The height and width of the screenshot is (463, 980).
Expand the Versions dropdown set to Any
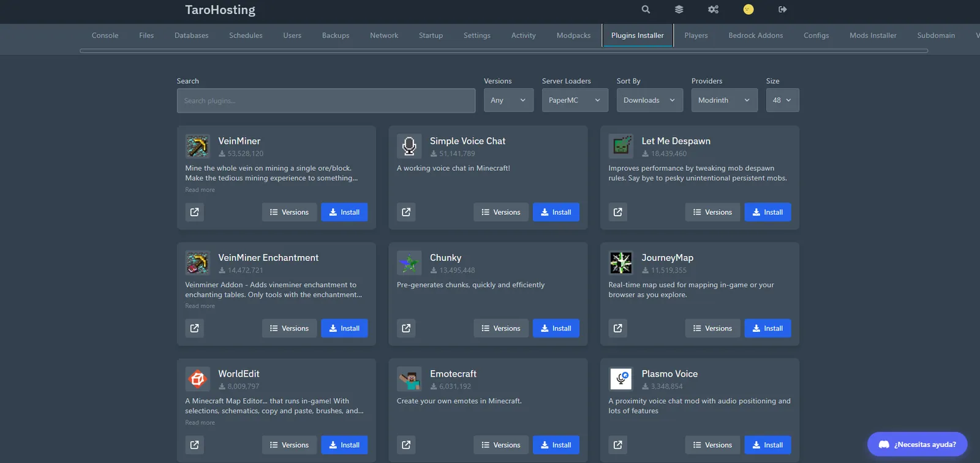coord(508,100)
